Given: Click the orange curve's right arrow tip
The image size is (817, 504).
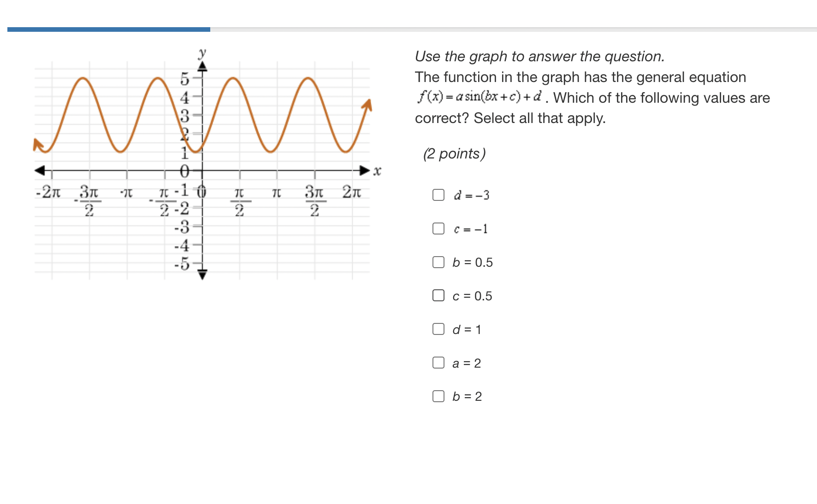Looking at the screenshot, I should pyautogui.click(x=368, y=101).
